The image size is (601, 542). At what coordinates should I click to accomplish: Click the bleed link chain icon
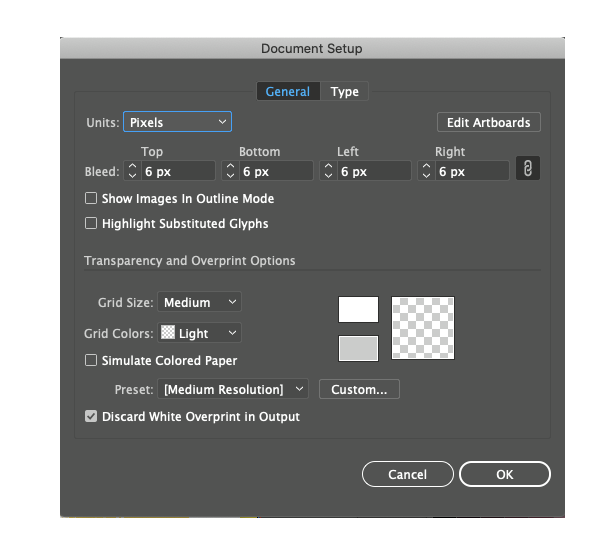(x=527, y=171)
